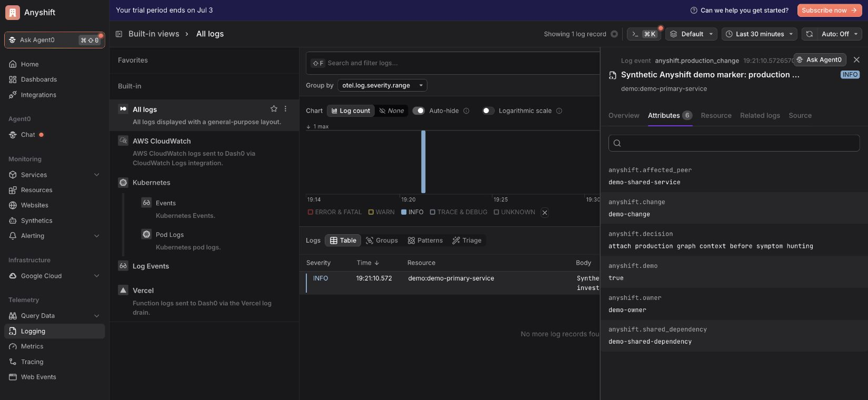The image size is (868, 400).
Task: Select the AWS CloudWatch view
Action: tap(204, 152)
